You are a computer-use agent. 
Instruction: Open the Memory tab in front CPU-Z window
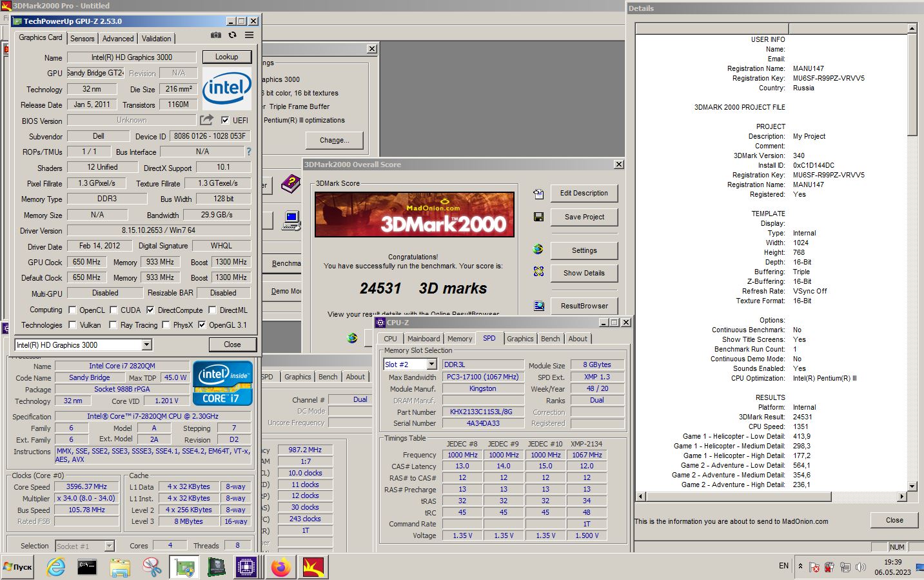click(x=460, y=339)
